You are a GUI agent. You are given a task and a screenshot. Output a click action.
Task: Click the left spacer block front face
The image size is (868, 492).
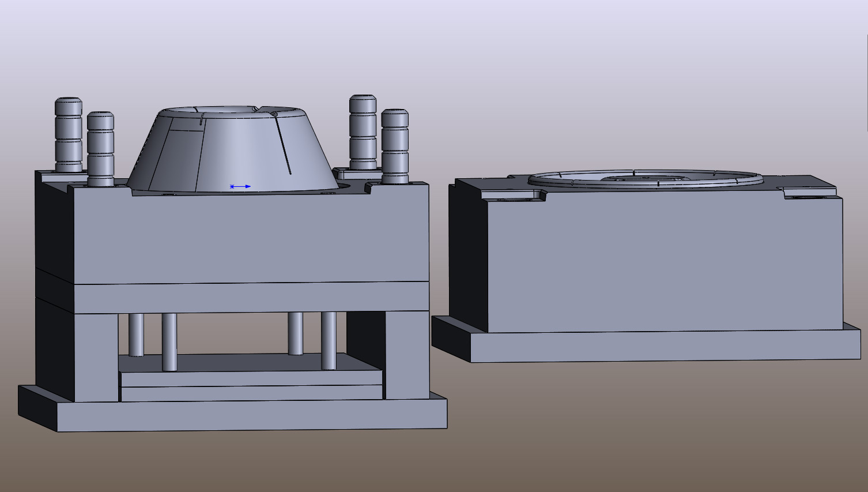(96, 356)
